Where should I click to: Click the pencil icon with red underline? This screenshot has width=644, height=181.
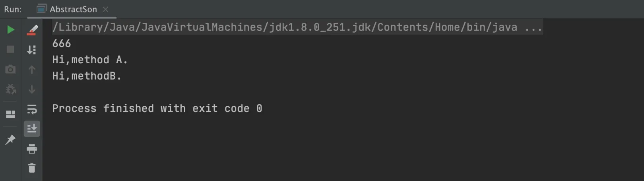pos(32,30)
